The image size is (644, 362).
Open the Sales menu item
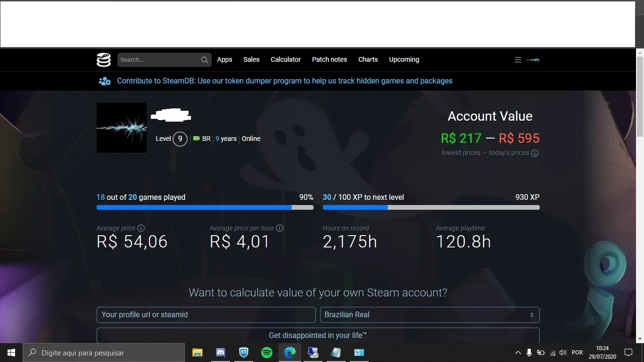click(251, 59)
